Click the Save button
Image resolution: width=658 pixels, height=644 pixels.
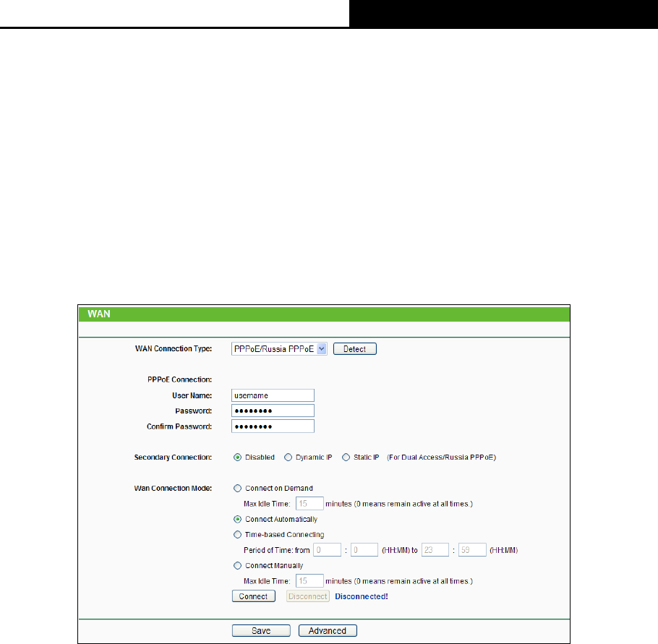[261, 630]
